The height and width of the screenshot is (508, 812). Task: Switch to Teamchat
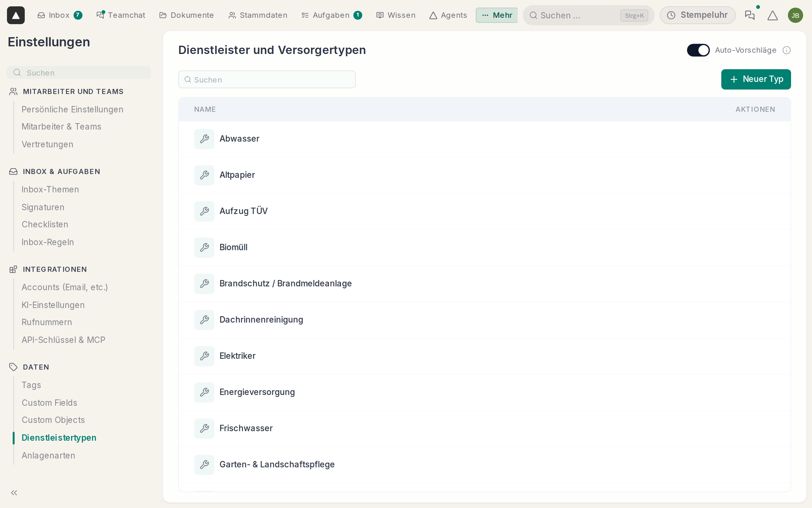[121, 15]
